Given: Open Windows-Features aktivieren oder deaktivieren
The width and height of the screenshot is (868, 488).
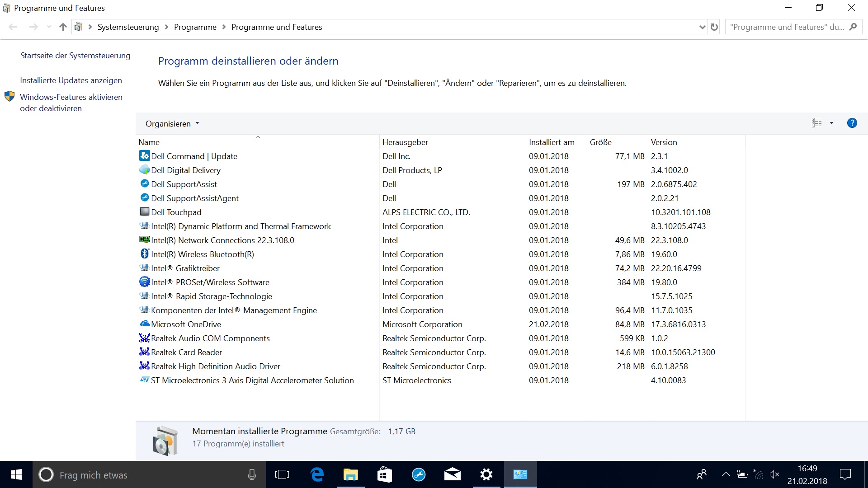Looking at the screenshot, I should [71, 103].
